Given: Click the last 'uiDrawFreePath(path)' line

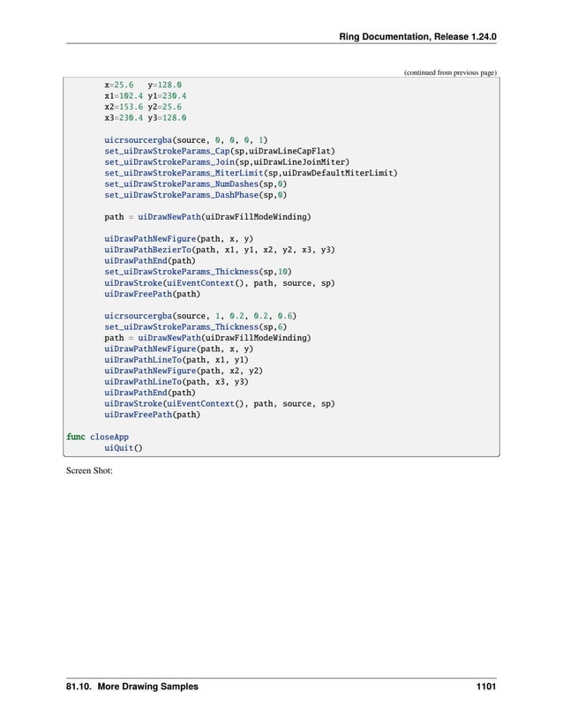Looking at the screenshot, I should click(153, 415).
